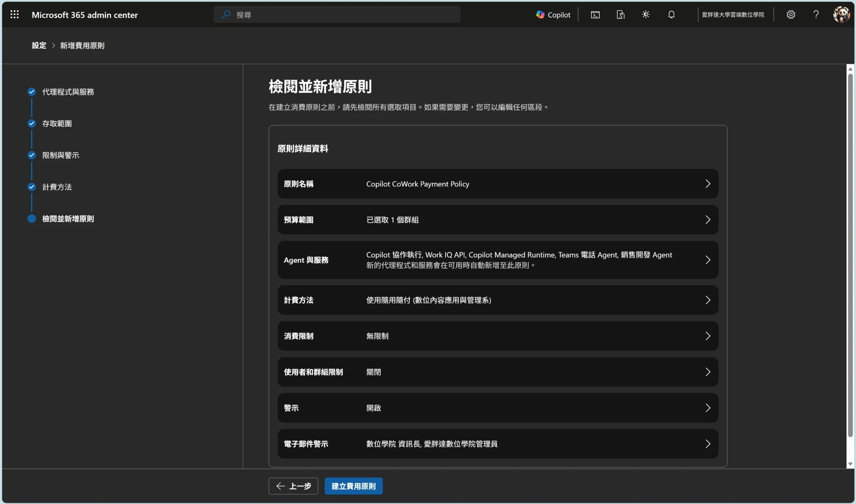Viewport: 856px width, 504px height.
Task: Click the 已選取 1 個群組 value
Action: 392,219
